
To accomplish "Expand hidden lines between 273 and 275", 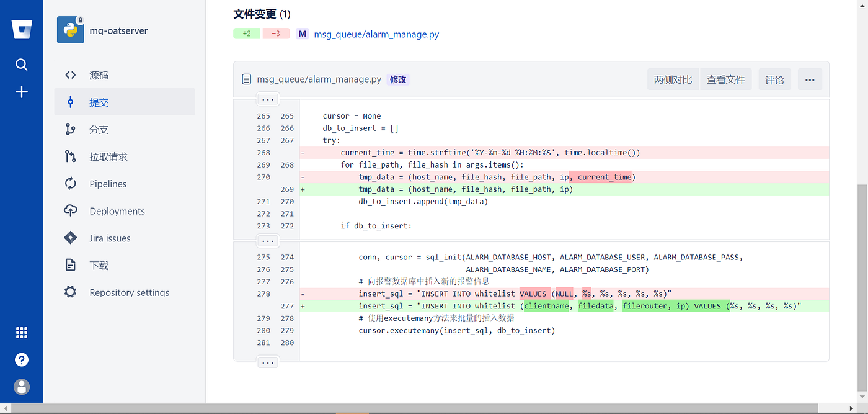I will (x=268, y=241).
